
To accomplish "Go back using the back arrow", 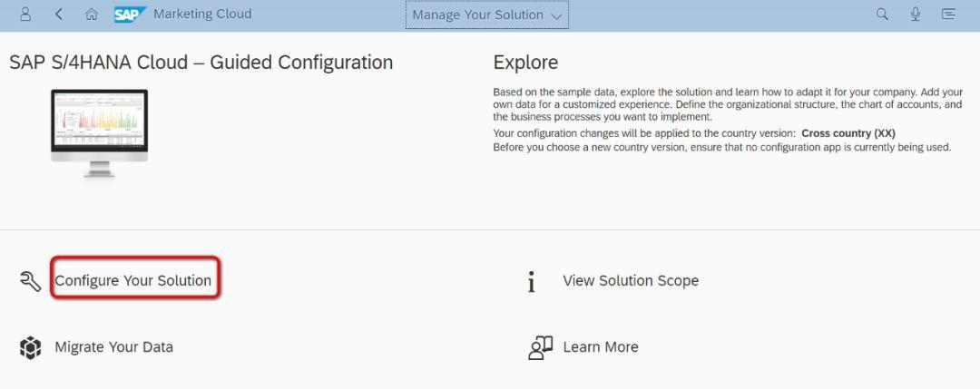I will (59, 14).
